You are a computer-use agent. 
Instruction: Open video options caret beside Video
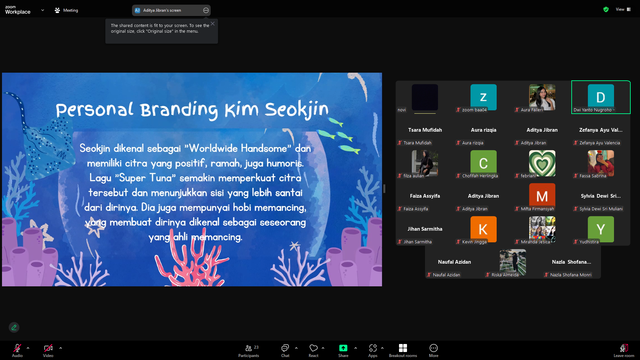pos(60,348)
